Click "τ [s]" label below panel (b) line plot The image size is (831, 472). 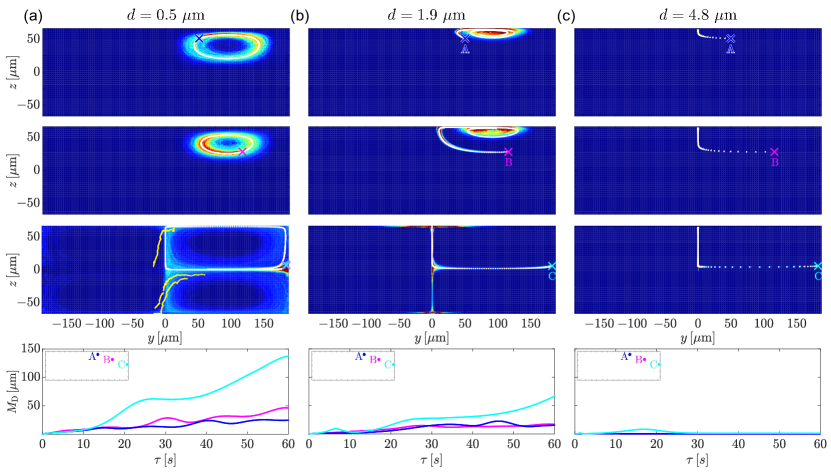click(x=431, y=460)
